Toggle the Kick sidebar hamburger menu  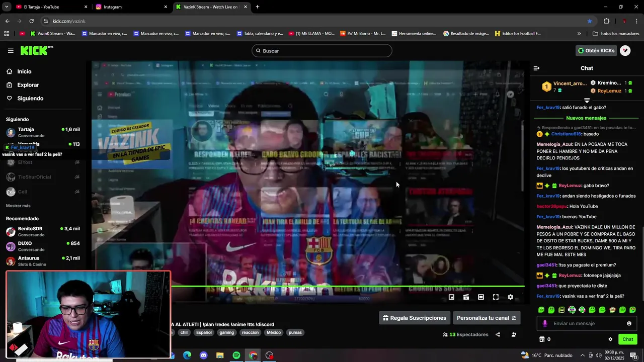point(11,51)
